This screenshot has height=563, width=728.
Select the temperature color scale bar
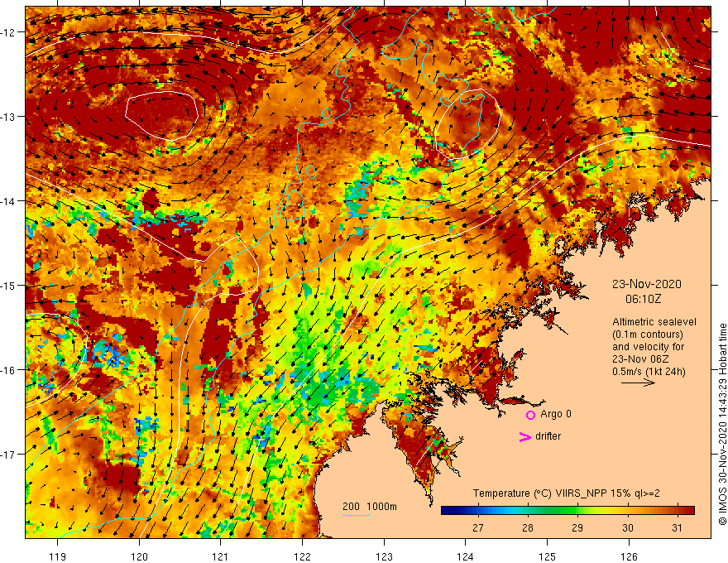point(568,511)
